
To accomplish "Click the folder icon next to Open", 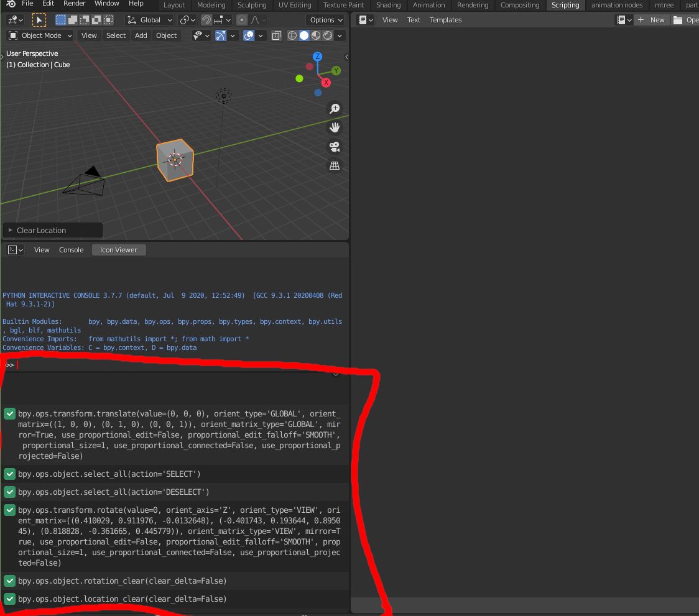I will (x=678, y=20).
